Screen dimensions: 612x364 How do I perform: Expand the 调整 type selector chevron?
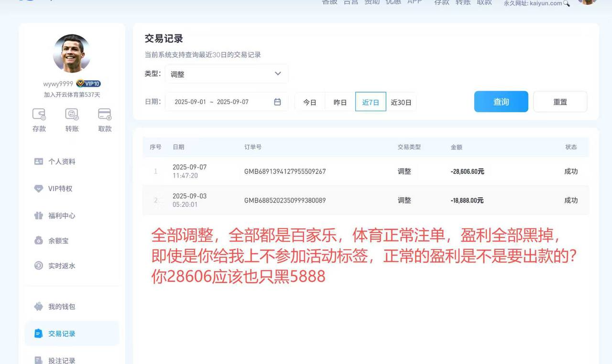(278, 74)
